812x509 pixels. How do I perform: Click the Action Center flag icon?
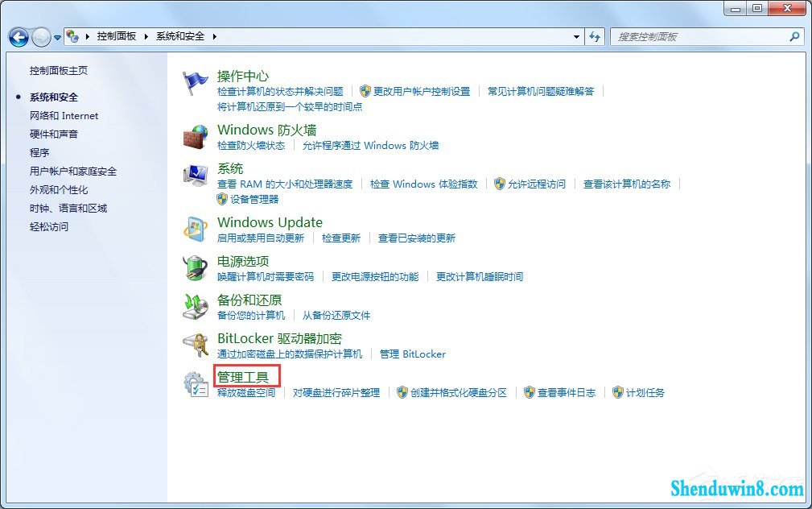tap(196, 83)
